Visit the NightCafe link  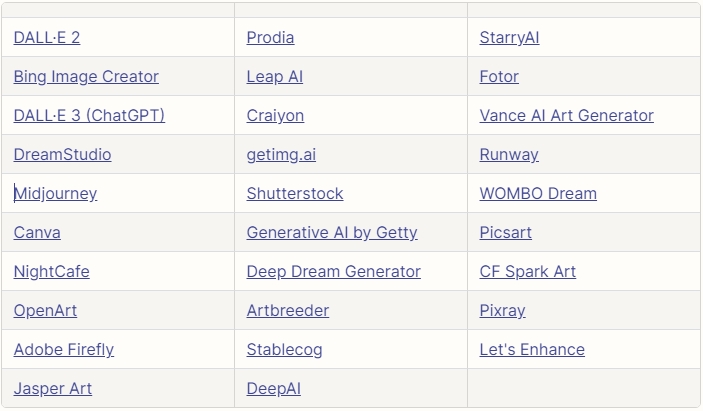coord(52,272)
